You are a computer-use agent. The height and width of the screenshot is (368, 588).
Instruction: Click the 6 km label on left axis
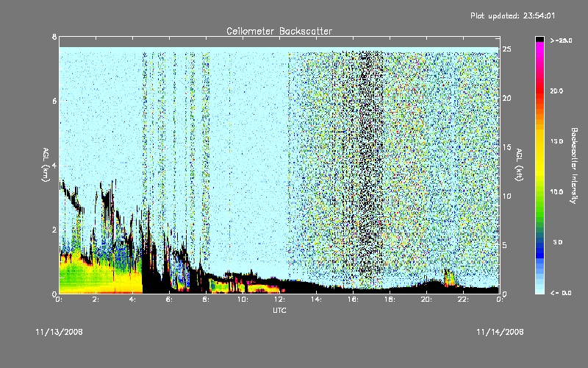[54, 101]
